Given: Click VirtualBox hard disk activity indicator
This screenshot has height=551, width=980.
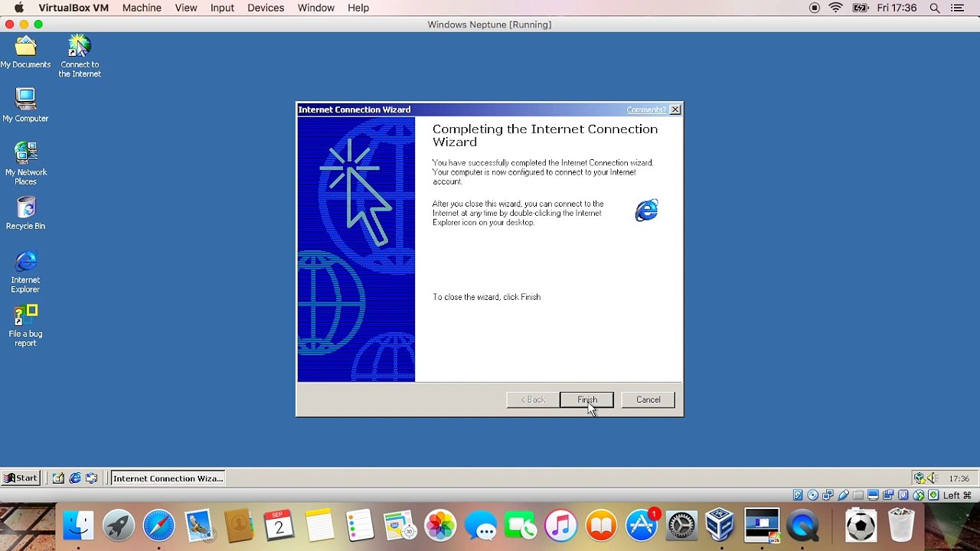Looking at the screenshot, I should [x=798, y=495].
